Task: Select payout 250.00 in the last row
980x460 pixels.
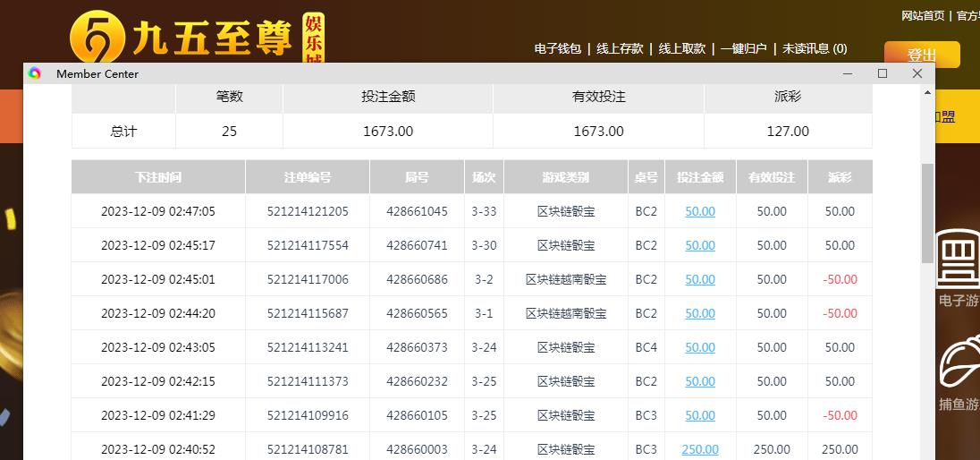Action: coord(840,449)
